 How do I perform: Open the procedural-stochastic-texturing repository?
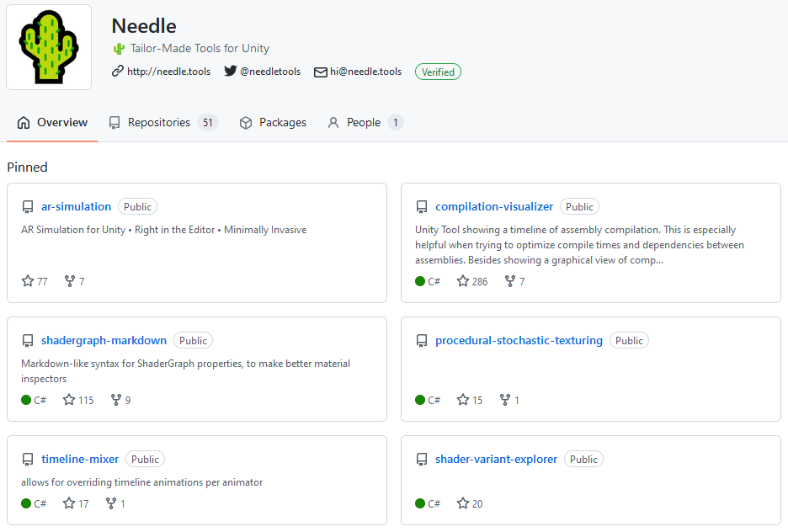pos(519,340)
